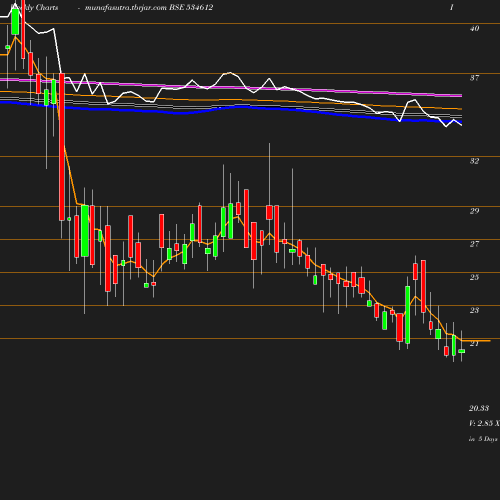Click the '25' price axis label
The height and width of the screenshot is (500, 500).
tap(474, 277)
